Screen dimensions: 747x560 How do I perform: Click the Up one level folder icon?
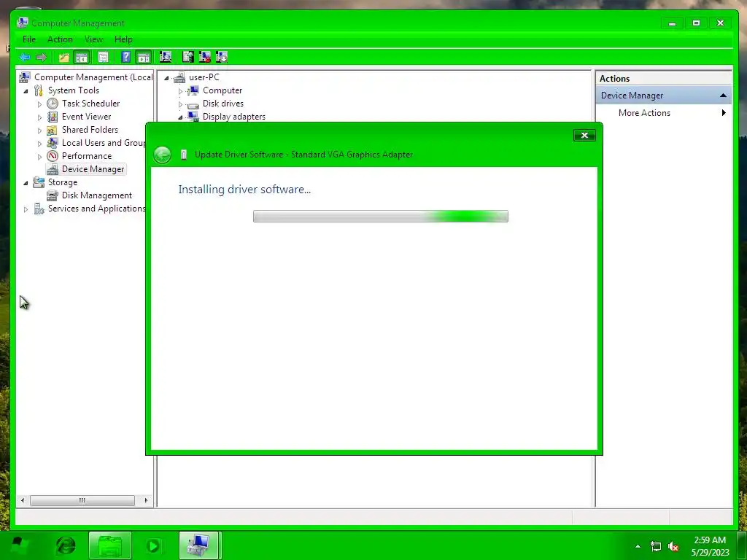coord(64,58)
